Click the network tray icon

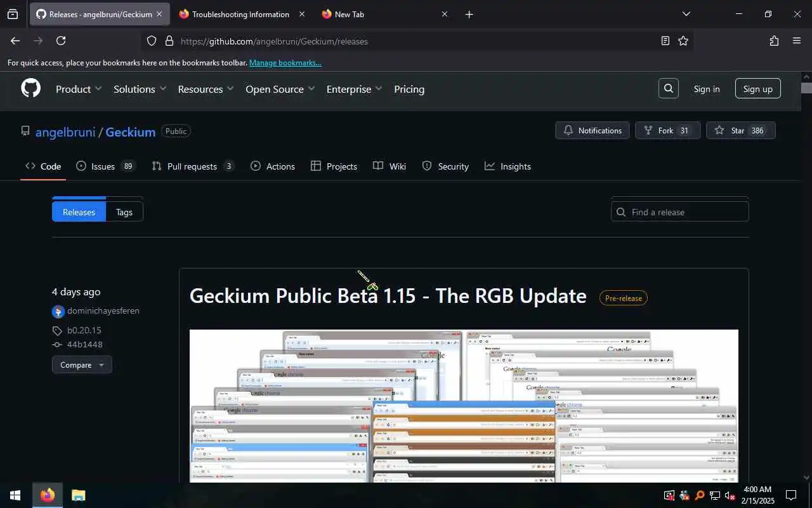[714, 495]
